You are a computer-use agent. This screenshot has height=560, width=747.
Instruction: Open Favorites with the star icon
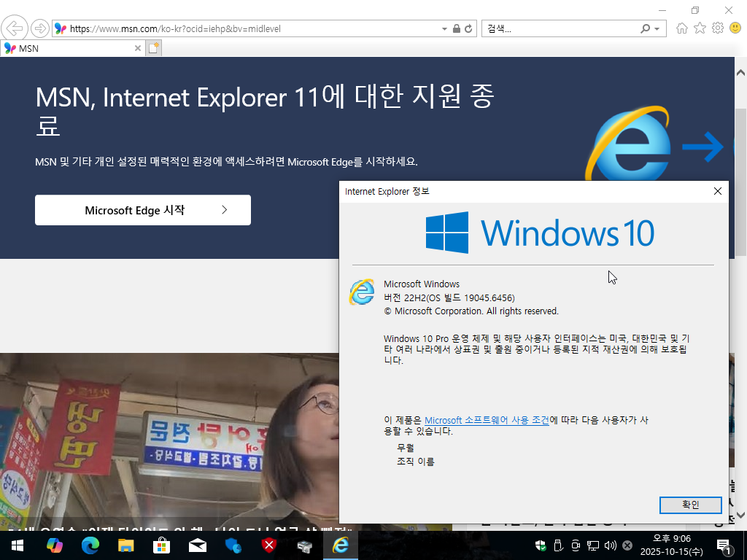(700, 28)
